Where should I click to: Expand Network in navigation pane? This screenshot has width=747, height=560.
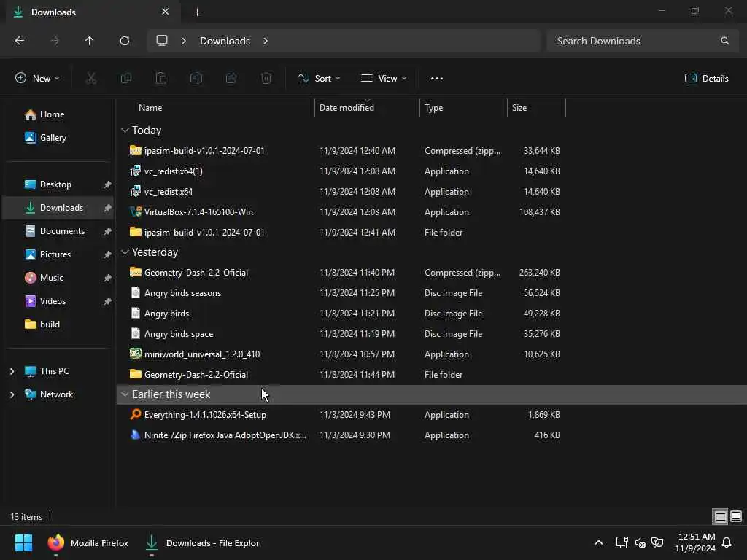click(x=12, y=394)
